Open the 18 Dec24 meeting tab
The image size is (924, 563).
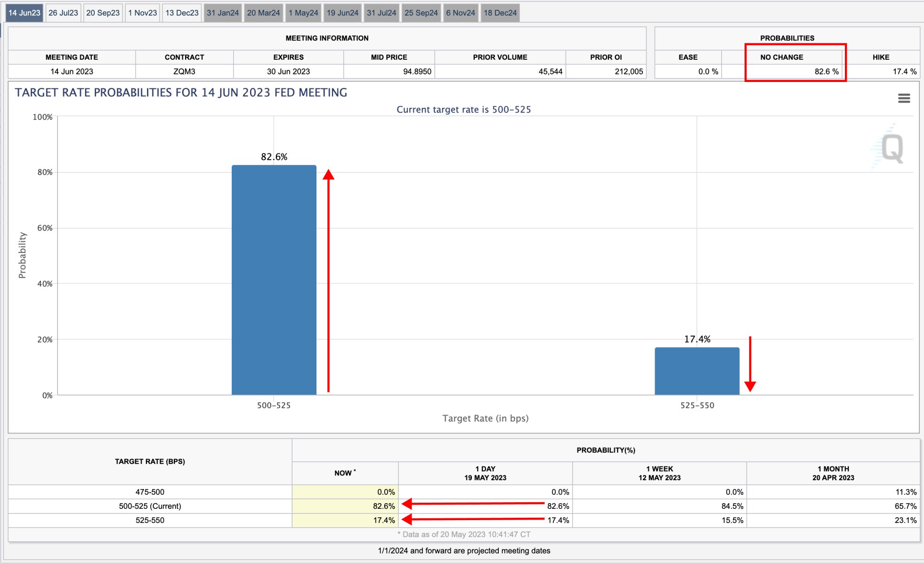point(500,13)
